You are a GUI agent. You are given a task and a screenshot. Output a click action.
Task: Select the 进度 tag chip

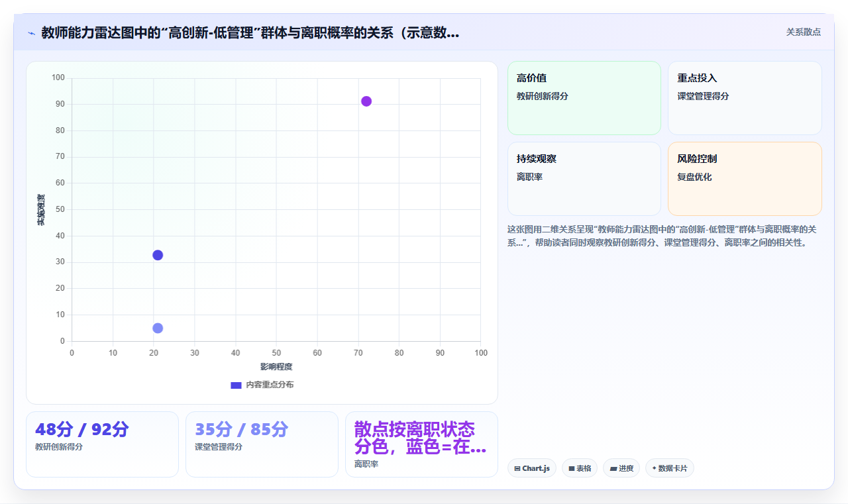[621, 468]
